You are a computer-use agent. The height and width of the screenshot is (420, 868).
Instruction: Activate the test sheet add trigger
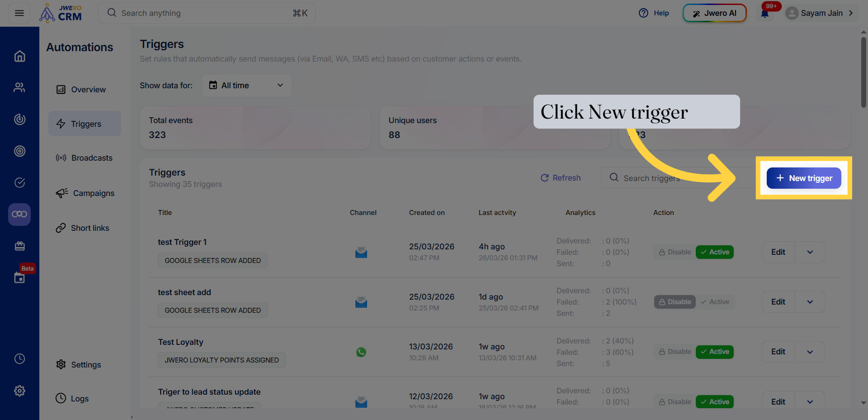[x=715, y=302]
